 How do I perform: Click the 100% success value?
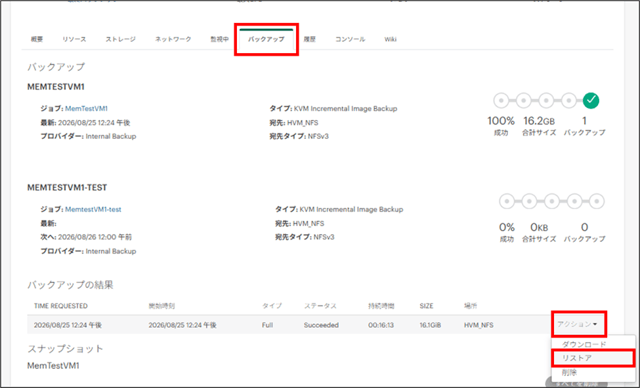(501, 121)
